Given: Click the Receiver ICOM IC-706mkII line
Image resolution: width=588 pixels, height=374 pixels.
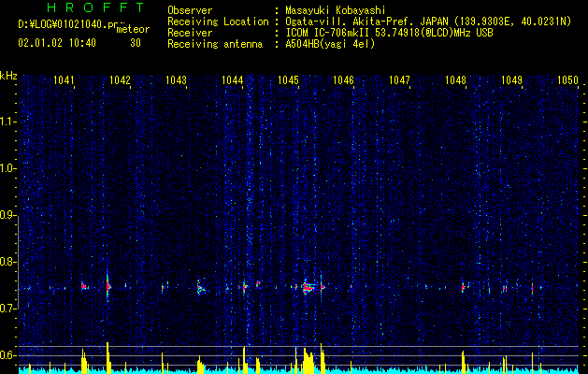Looking at the screenshot, I should (x=389, y=33).
